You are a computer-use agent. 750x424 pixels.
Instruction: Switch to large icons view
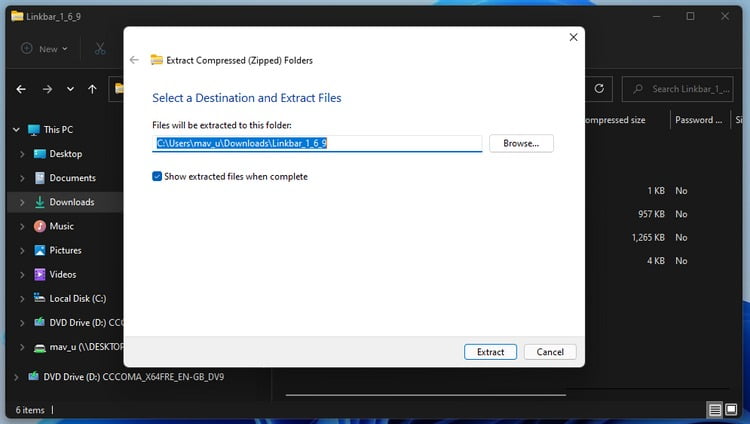731,410
